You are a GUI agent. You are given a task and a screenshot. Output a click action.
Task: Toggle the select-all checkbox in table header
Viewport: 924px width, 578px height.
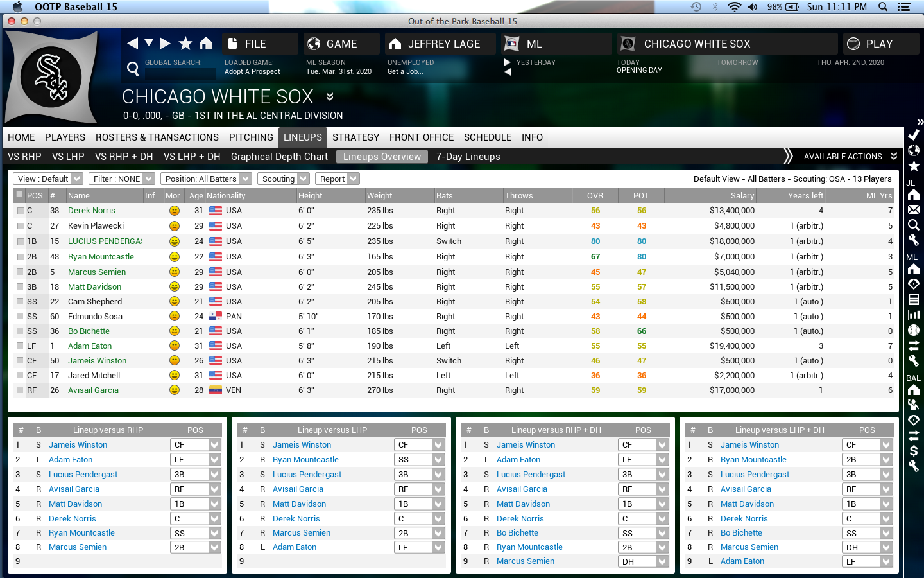pyautogui.click(x=20, y=195)
